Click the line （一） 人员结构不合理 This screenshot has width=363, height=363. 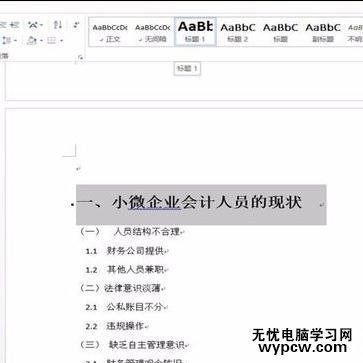131,231
